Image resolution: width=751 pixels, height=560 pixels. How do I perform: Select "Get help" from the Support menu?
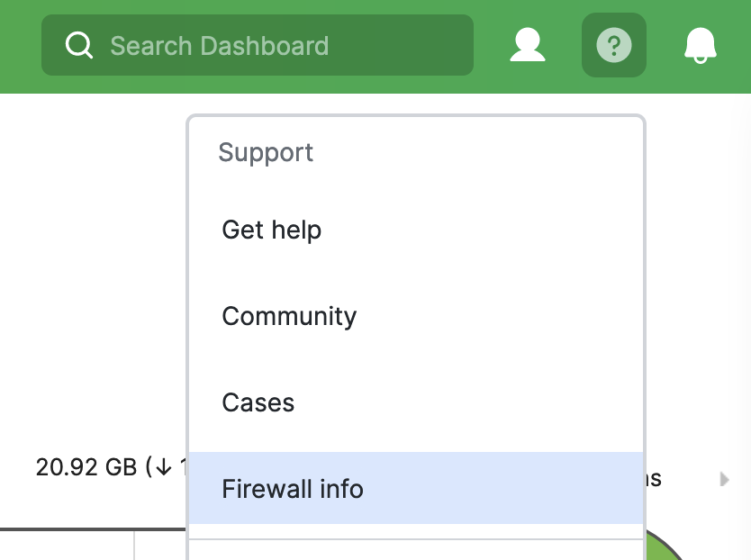(x=271, y=230)
